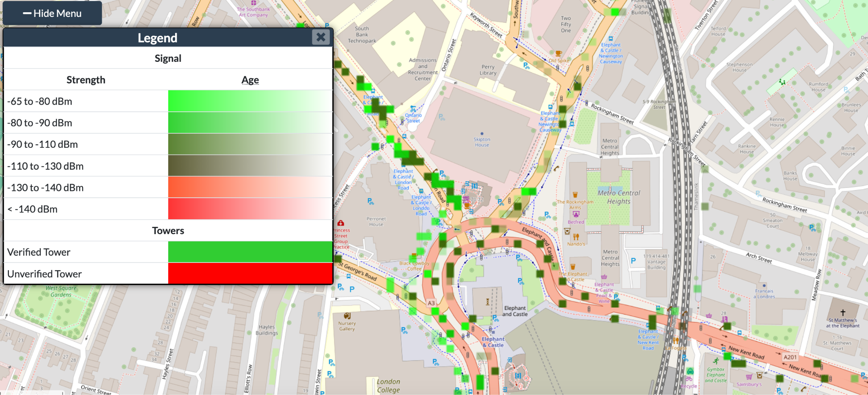868x395 pixels.
Task: Click the Black Cowboy Coffee icon
Action: click(414, 257)
